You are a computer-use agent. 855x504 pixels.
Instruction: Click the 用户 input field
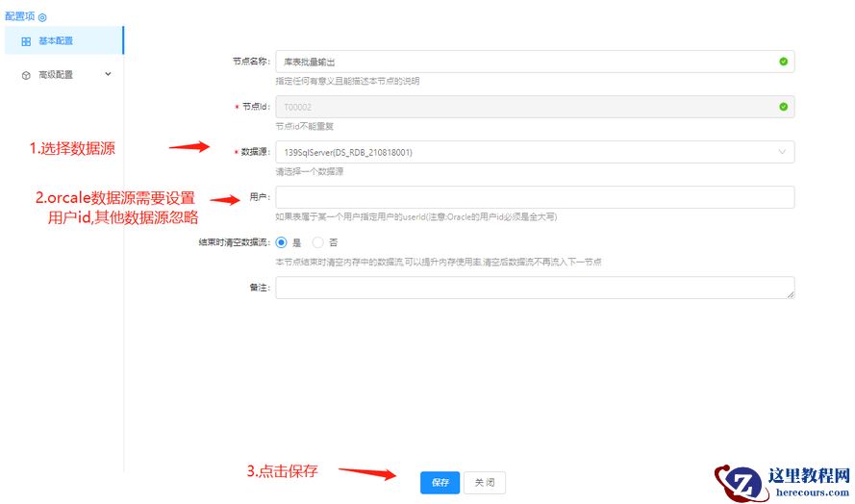click(x=535, y=197)
